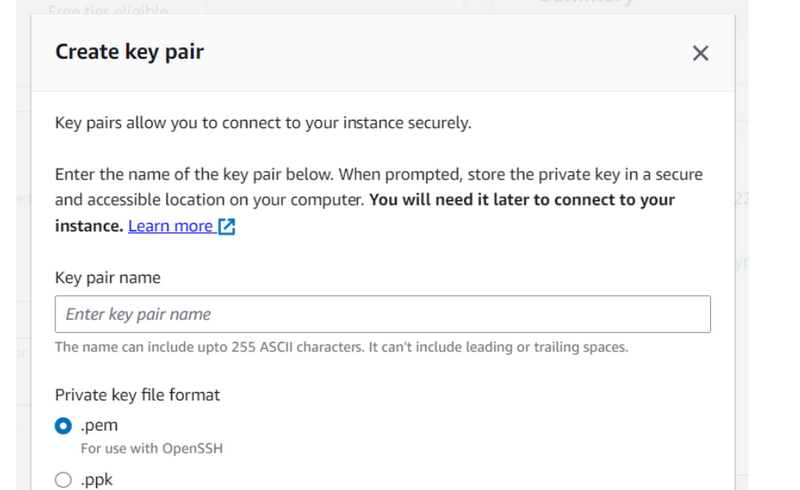Click the 'Free tier eligible' text behind dialog
The image size is (800, 490).
108,9
